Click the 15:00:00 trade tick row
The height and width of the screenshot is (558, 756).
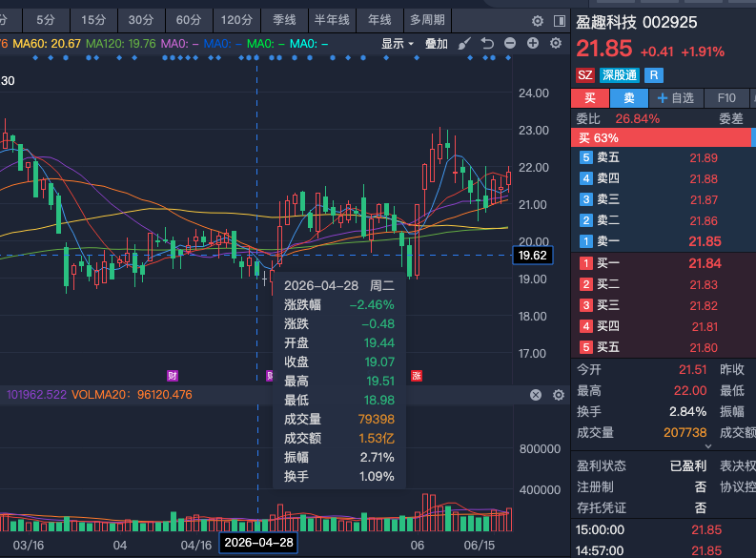click(x=664, y=530)
